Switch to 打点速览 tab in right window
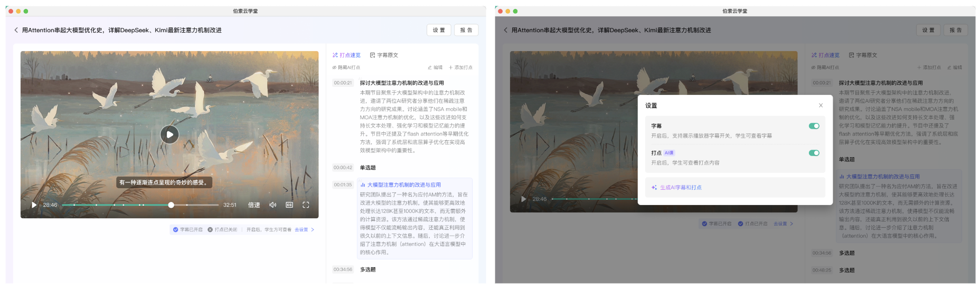Screen dimensions: 980x291 825,55
